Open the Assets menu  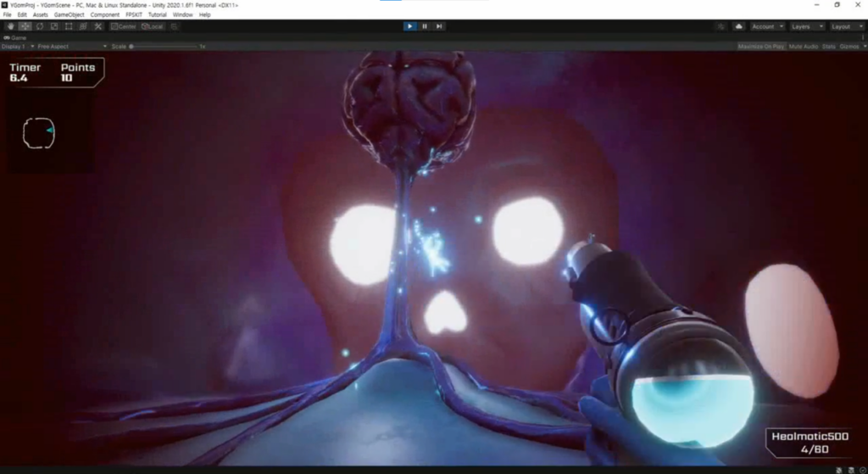41,15
